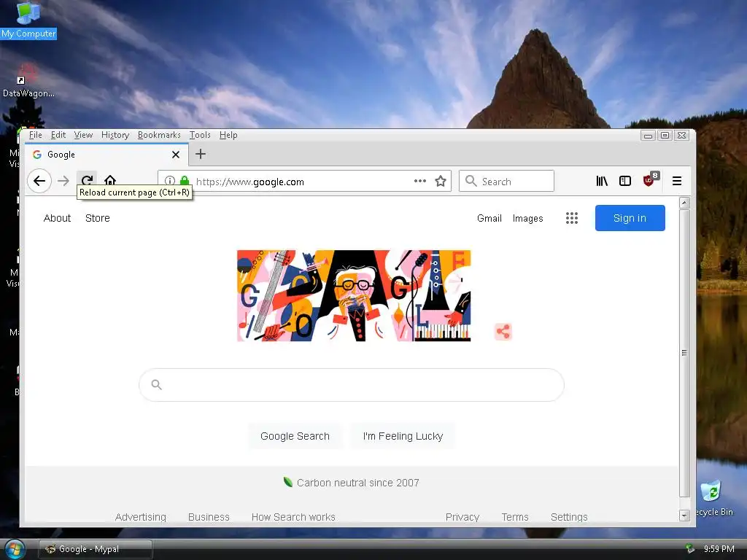The height and width of the screenshot is (560, 747).
Task: Click the Google Search button
Action: click(x=295, y=436)
